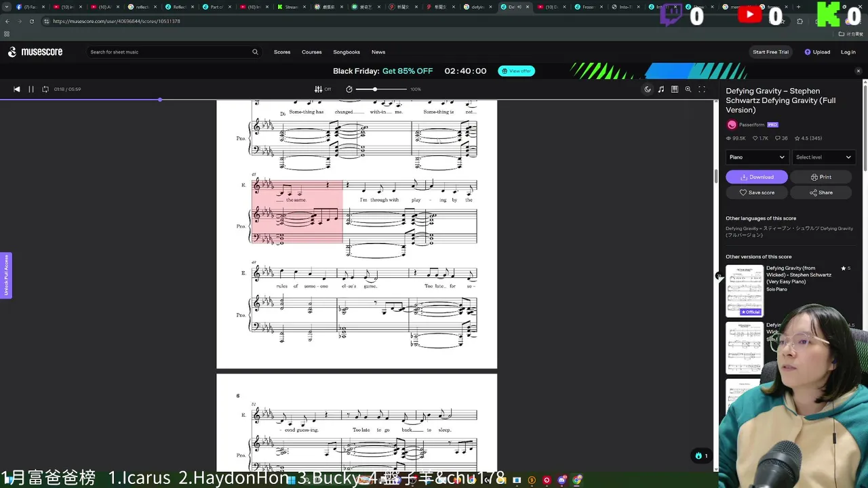Open the Passeriform author profile
Viewport: 868px width, 488px height.
pyautogui.click(x=751, y=125)
